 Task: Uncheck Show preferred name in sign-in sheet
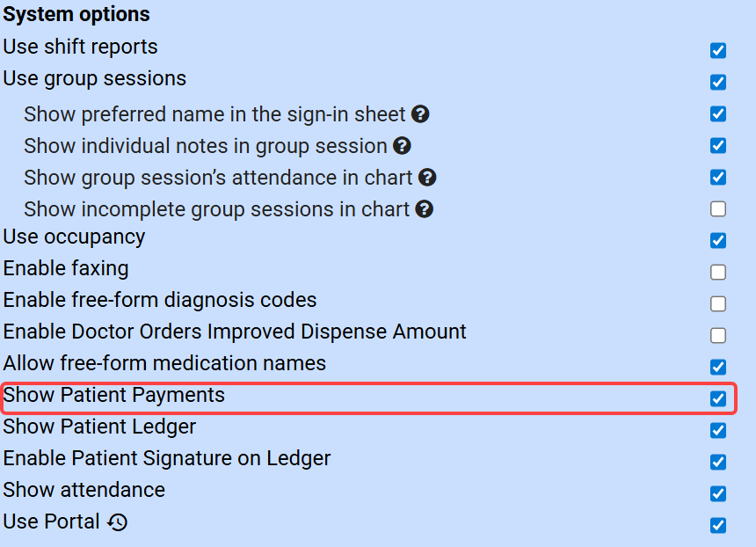pyautogui.click(x=718, y=113)
